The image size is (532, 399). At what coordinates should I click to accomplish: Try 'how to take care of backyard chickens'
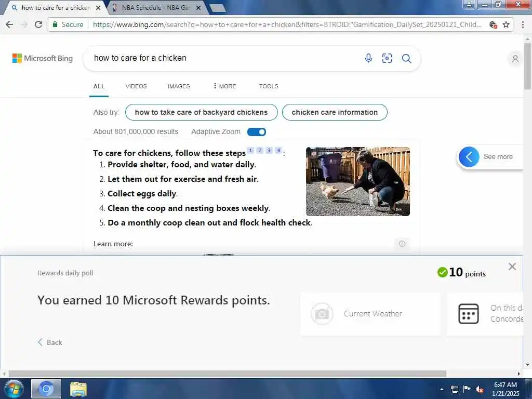201,112
